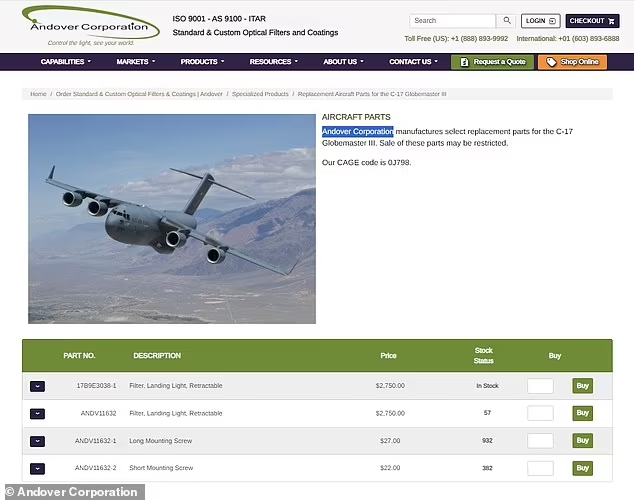The width and height of the screenshot is (634, 500).
Task: Click the PART NO. column header
Action: [x=79, y=356]
